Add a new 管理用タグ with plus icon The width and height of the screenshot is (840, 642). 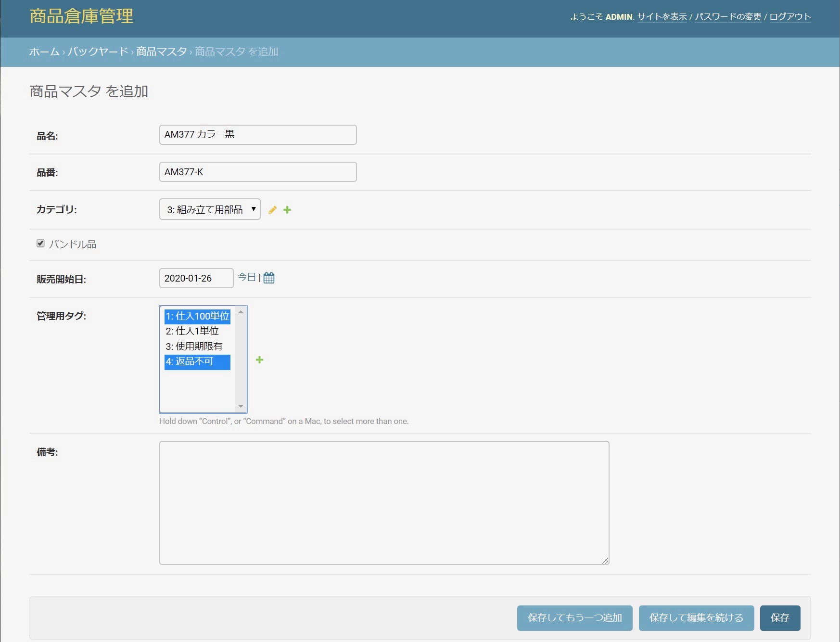coord(259,360)
